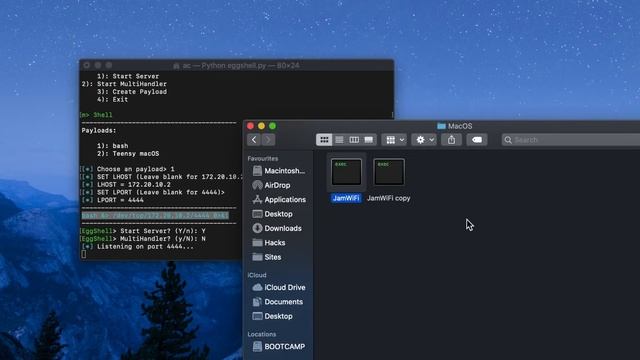The height and width of the screenshot is (360, 640).
Task: Click 'MultiHandler? (y/N): N' in Terminal
Action: [x=163, y=239]
